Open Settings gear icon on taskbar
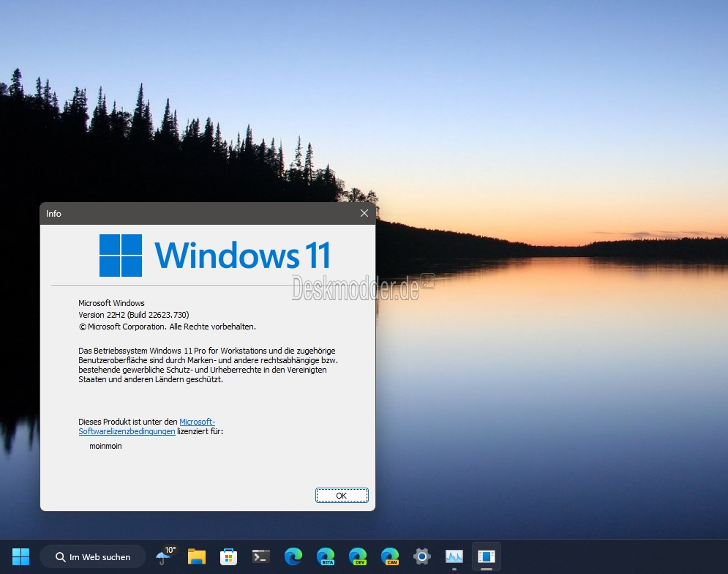The width and height of the screenshot is (728, 574). (422, 556)
